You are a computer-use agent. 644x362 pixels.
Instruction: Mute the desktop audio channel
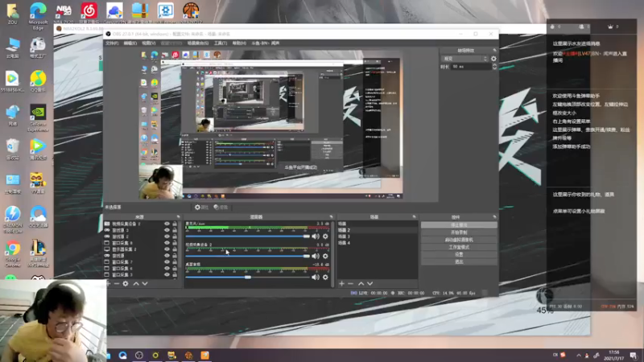tap(316, 277)
